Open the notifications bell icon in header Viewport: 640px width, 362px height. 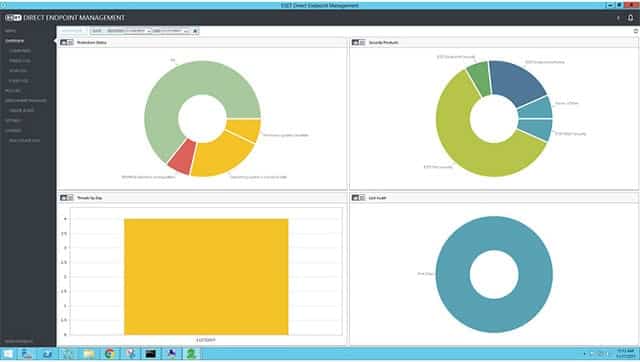[631, 18]
